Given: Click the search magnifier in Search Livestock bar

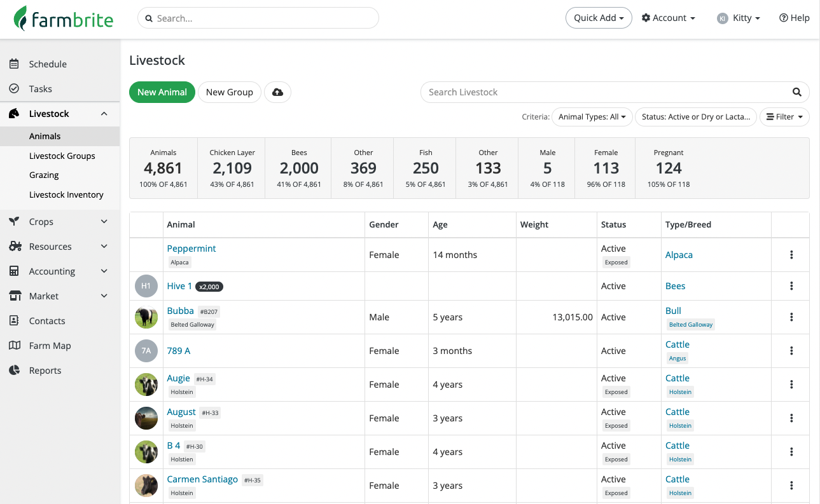Looking at the screenshot, I should click(796, 92).
